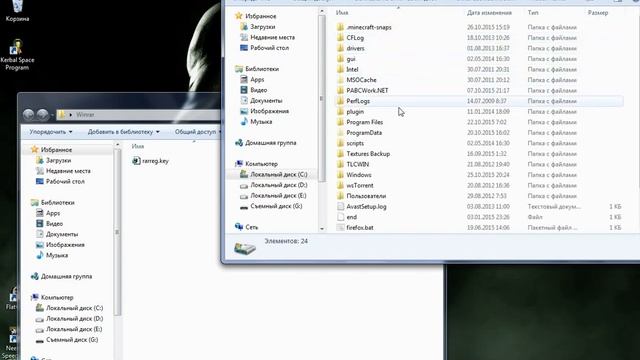
Task: Open Apps library in front window sidebar
Action: (x=252, y=80)
